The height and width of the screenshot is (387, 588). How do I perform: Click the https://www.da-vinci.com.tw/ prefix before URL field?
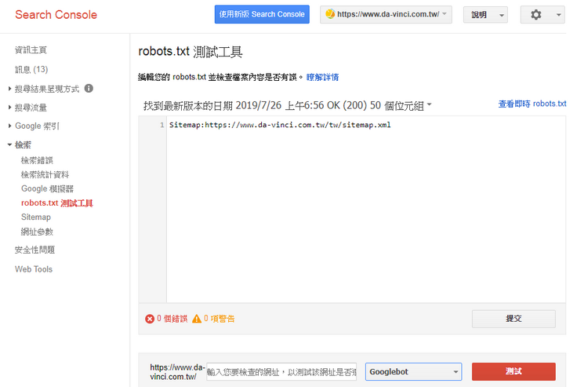point(177,372)
